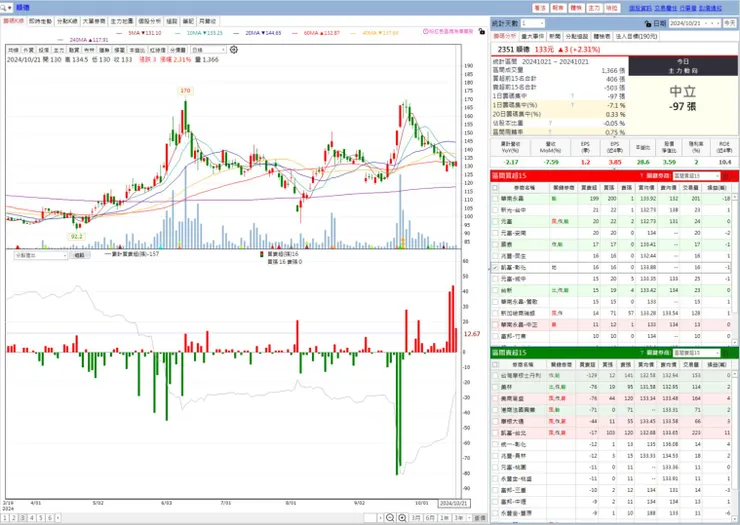Image resolution: width=740 pixels, height=525 pixels.
Task: Open the 統計天數 dropdown
Action: click(x=533, y=23)
